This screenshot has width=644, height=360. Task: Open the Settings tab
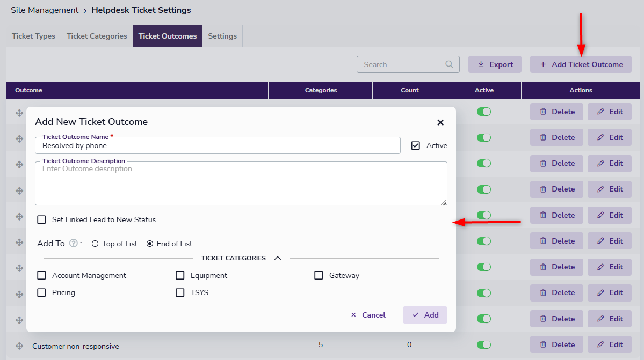click(222, 36)
